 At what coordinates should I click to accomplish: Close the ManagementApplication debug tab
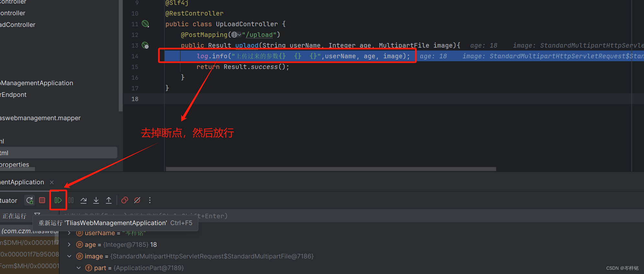[52, 182]
